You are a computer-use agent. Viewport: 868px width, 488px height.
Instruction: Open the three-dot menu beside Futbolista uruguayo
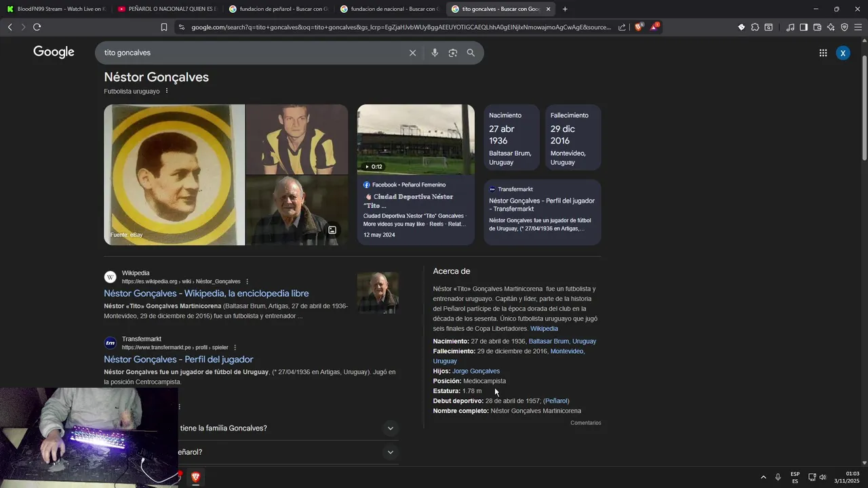point(167,91)
